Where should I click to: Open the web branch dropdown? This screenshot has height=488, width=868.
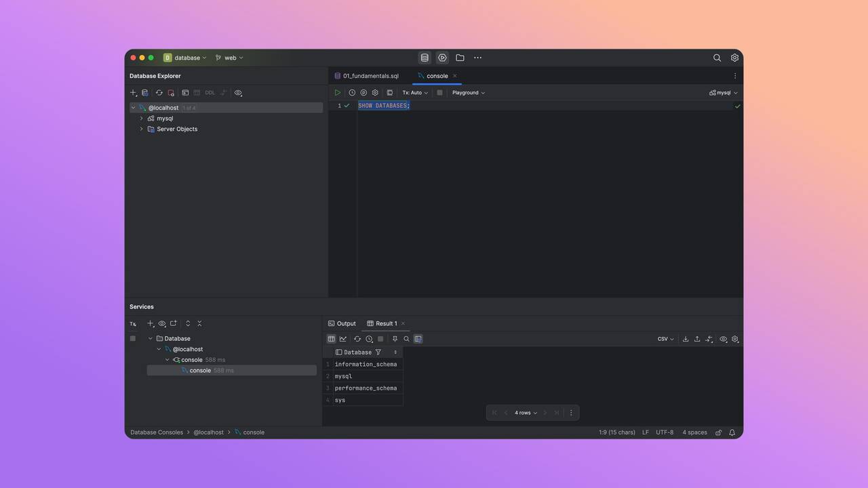coord(229,58)
